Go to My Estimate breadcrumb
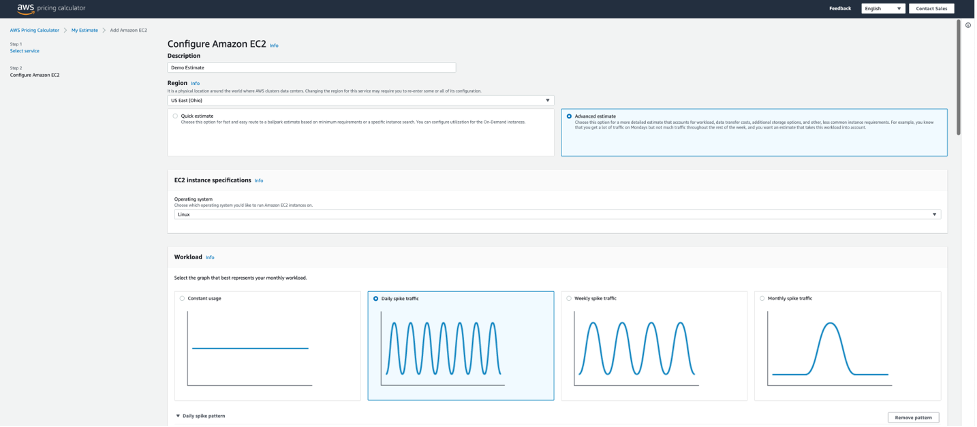This screenshot has width=977, height=427. pos(84,30)
